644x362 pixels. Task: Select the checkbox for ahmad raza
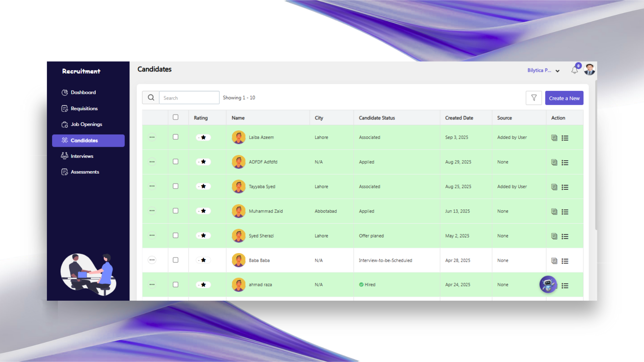tap(175, 285)
